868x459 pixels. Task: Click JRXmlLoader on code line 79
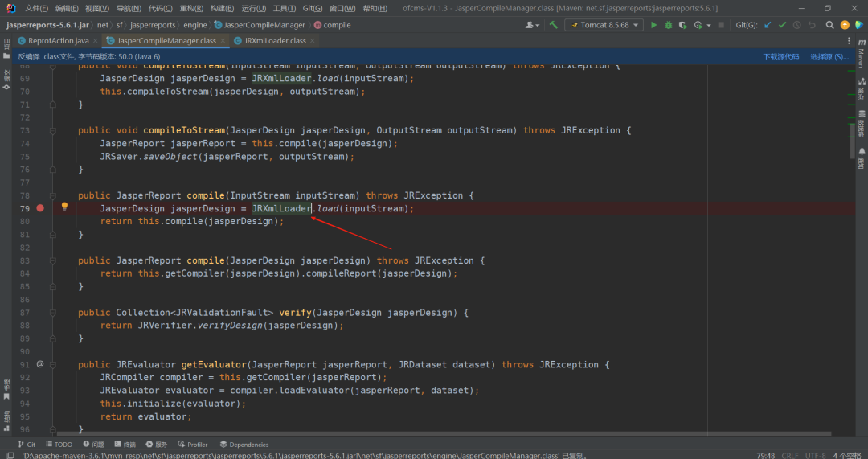point(281,208)
